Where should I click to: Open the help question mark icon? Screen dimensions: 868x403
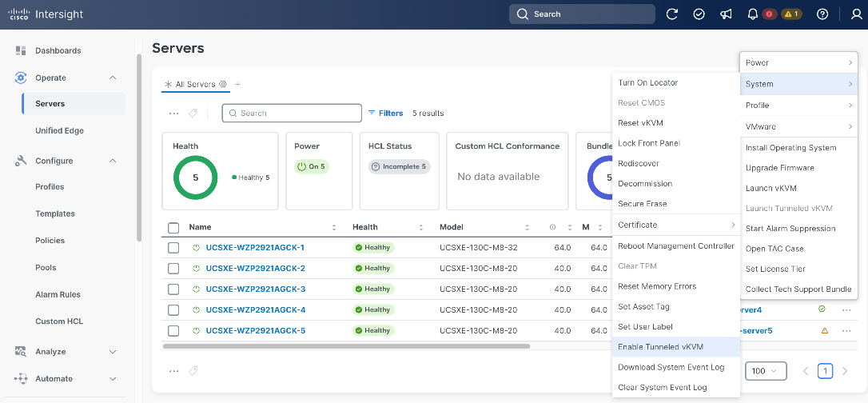pos(822,14)
